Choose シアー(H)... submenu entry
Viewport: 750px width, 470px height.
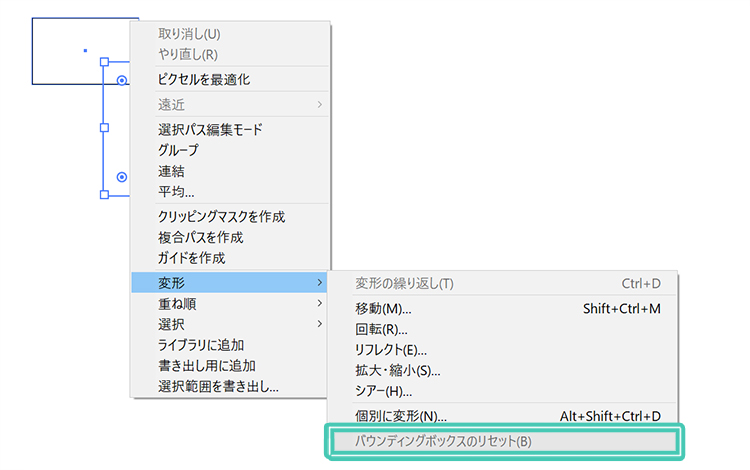pyautogui.click(x=503, y=391)
